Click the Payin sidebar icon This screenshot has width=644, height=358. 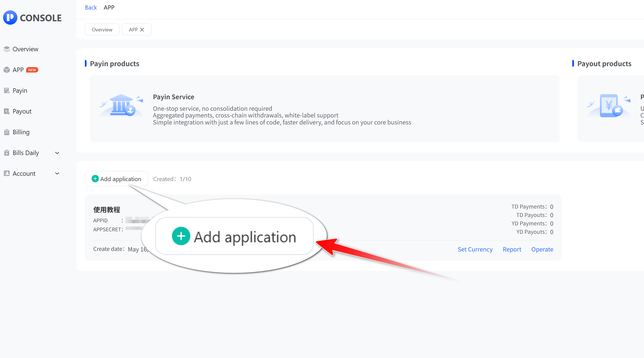point(7,91)
